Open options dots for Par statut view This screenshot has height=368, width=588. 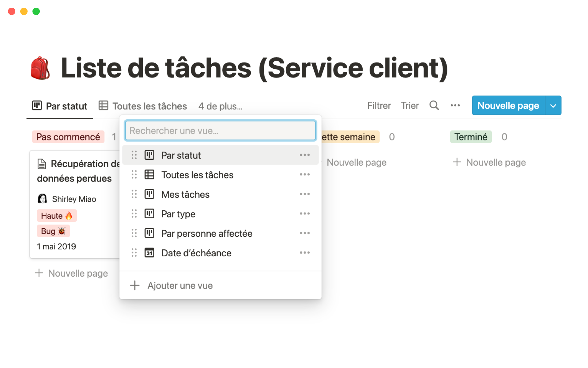coord(304,155)
